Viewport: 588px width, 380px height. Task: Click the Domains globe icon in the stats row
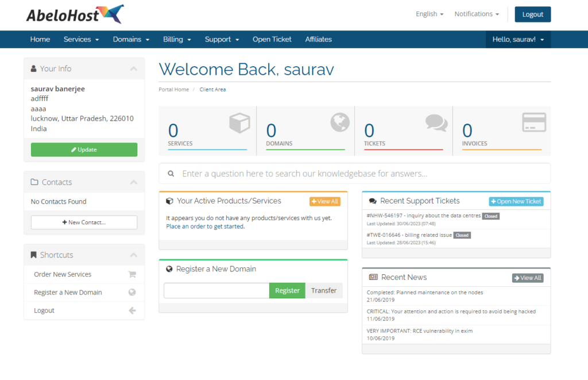339,122
